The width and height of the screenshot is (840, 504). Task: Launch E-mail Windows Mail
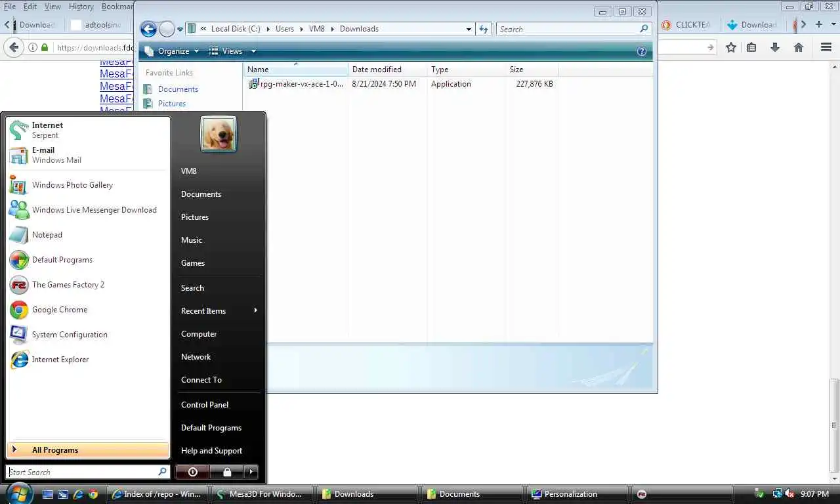(88, 155)
